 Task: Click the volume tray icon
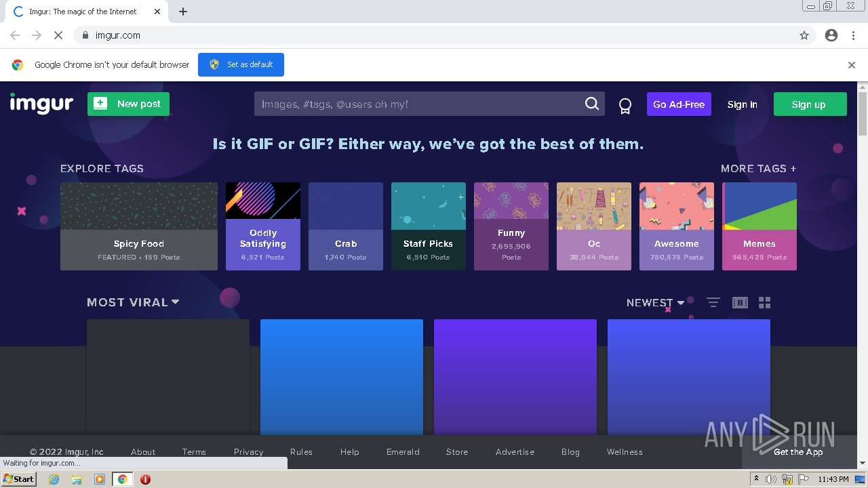771,479
